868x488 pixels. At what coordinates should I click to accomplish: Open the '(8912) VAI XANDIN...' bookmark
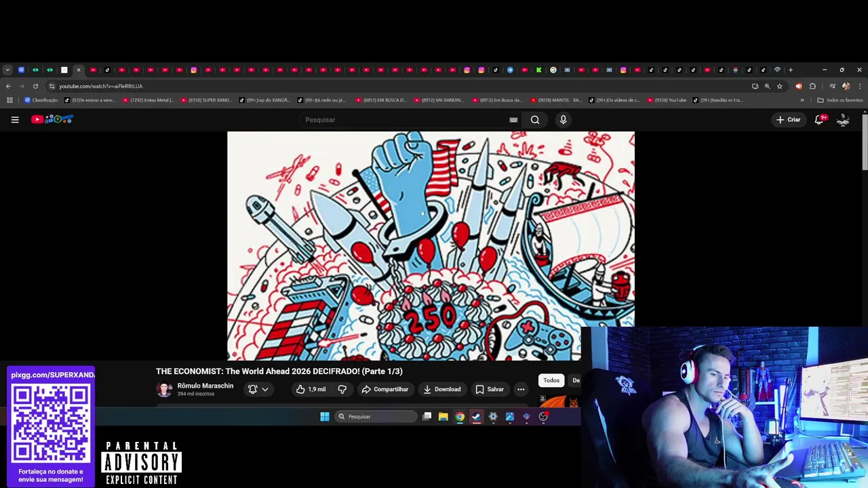pos(439,100)
